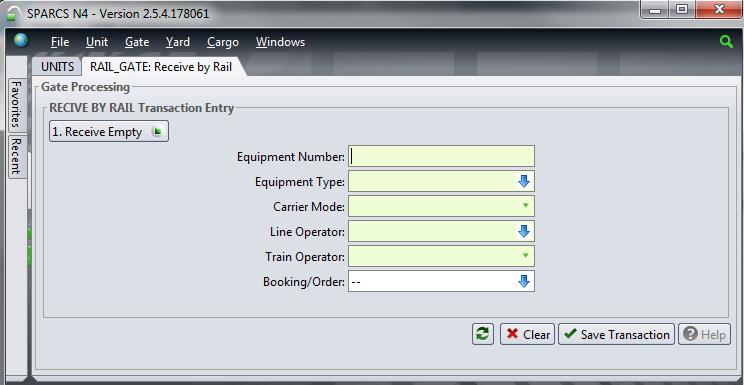The height and width of the screenshot is (385, 744).
Task: Click the green search magnifier icon
Action: (725, 41)
